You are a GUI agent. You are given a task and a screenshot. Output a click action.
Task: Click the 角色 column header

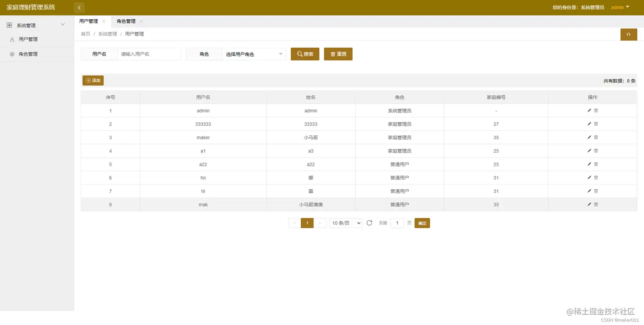coord(400,97)
